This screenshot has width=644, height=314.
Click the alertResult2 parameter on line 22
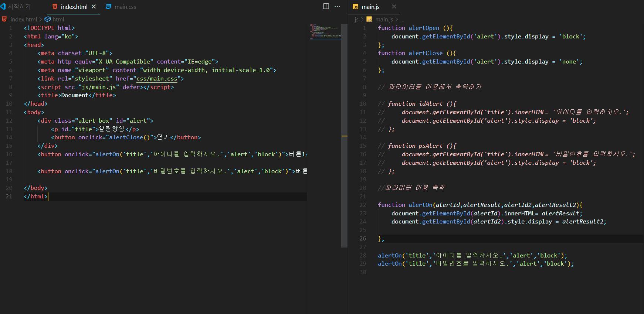[x=555, y=205]
